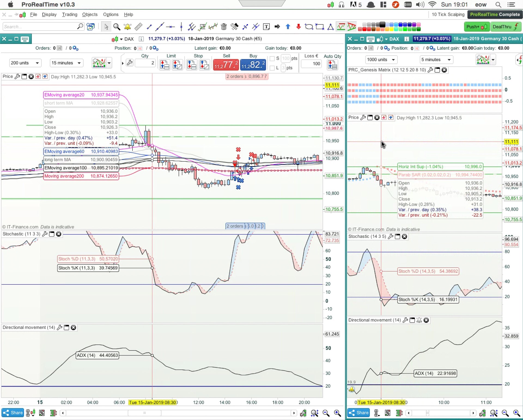This screenshot has height=420, width=523.
Task: Open the Objects menu
Action: point(90,15)
